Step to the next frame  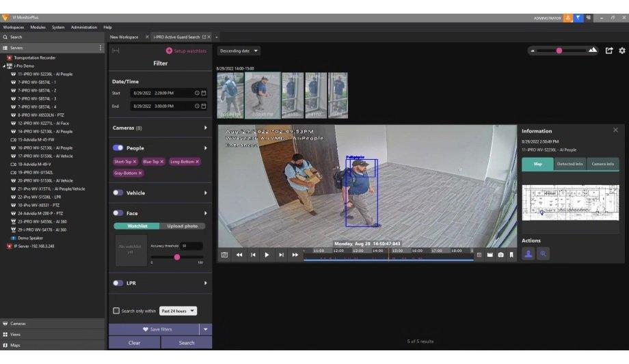coord(281,255)
